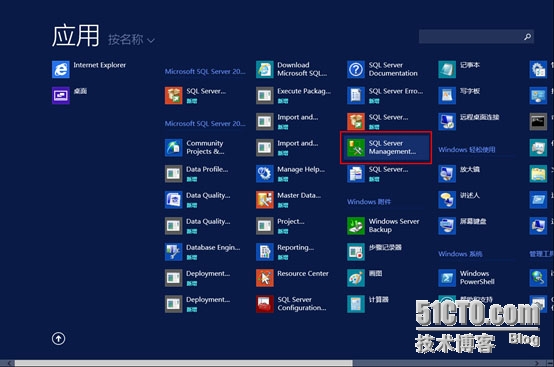Focus the apps search box
Image resolution: width=554 pixels, height=367 pixels.
tap(476, 37)
